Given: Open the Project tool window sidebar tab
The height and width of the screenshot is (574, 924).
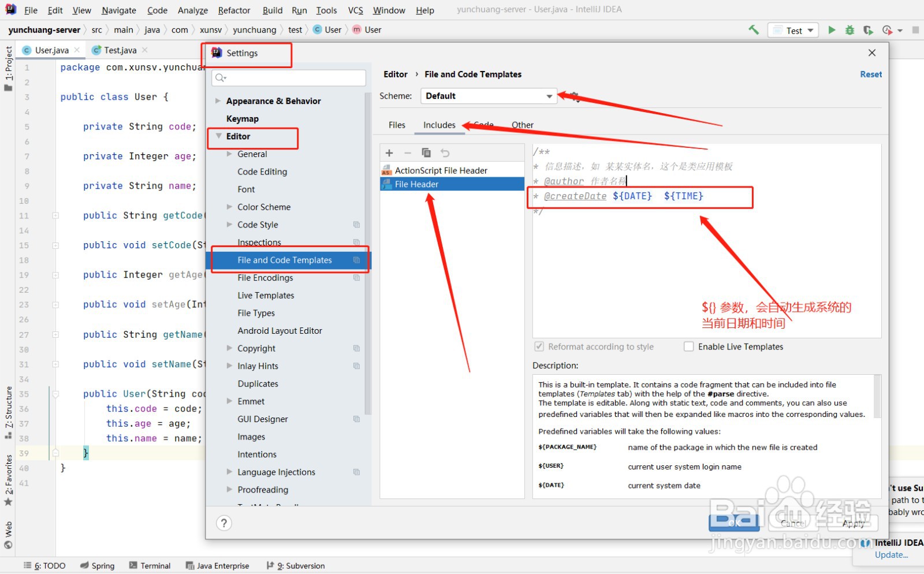Looking at the screenshot, I should (8, 68).
